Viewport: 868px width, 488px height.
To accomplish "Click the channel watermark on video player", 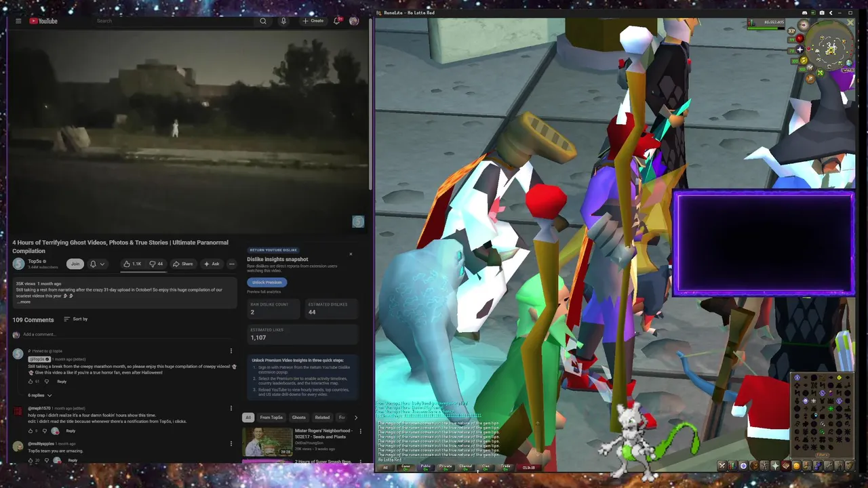I will coord(358,222).
